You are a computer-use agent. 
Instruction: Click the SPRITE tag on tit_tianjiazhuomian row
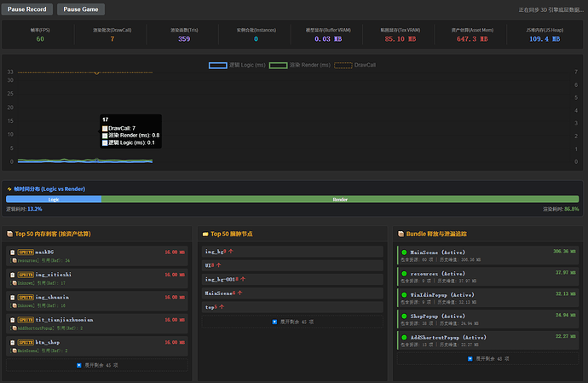[x=26, y=320]
